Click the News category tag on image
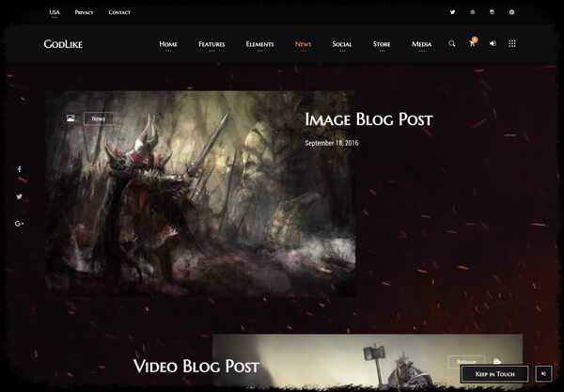This screenshot has width=564, height=392. (x=99, y=118)
